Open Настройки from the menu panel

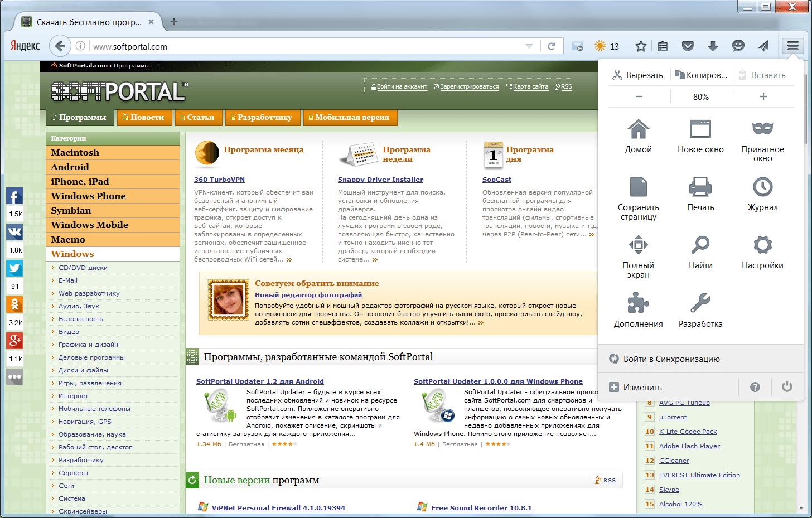(762, 252)
